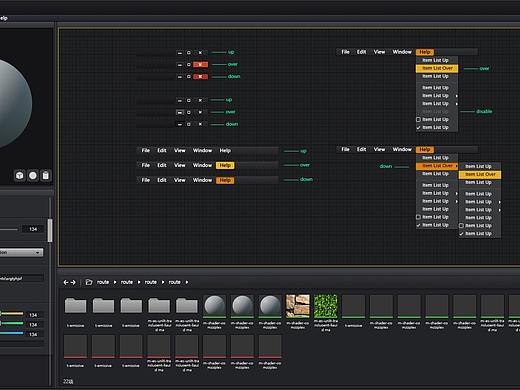Click the 134 value box beside the gray slider
This screenshot has height=390, width=520.
[33, 229]
